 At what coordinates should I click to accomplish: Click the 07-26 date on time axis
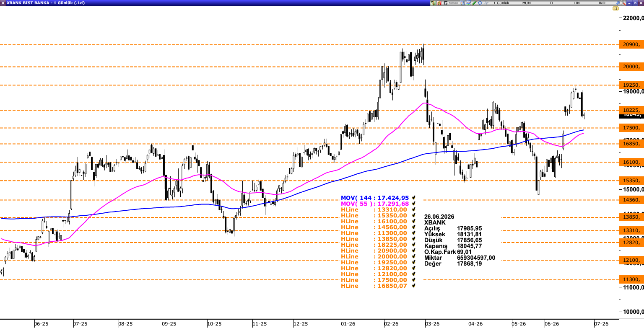point(601,324)
